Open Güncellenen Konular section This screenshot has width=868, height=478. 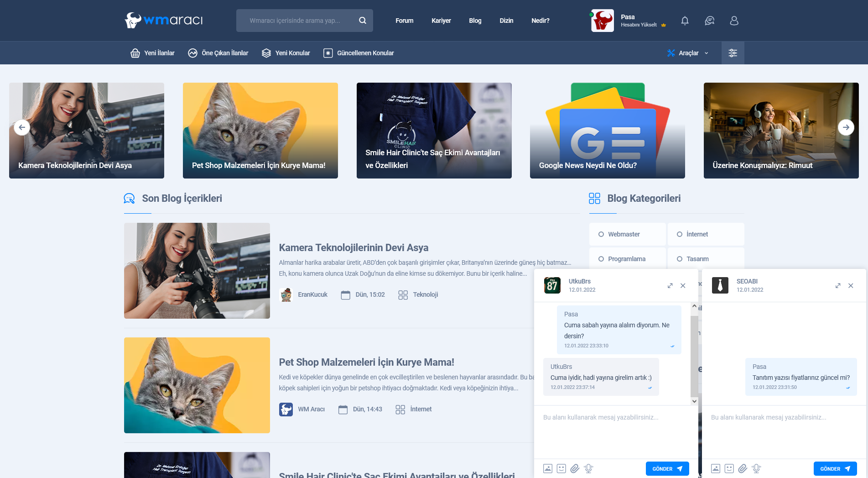pyautogui.click(x=359, y=53)
